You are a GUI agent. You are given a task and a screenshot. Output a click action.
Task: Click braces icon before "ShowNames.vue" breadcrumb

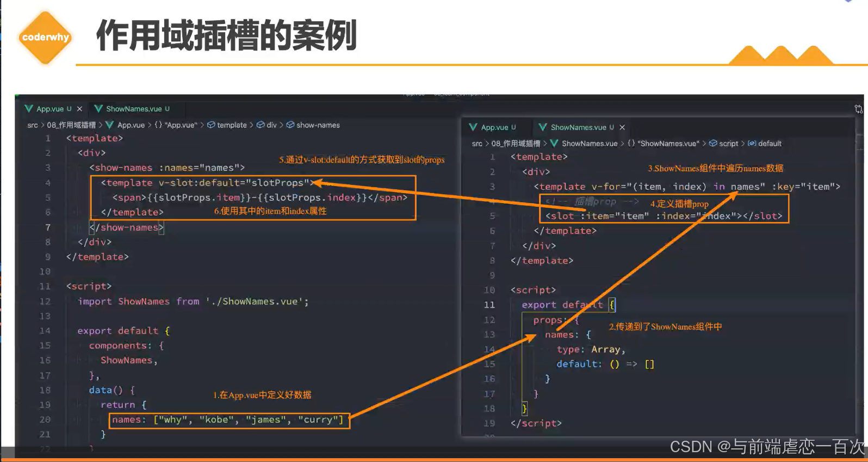(x=631, y=144)
